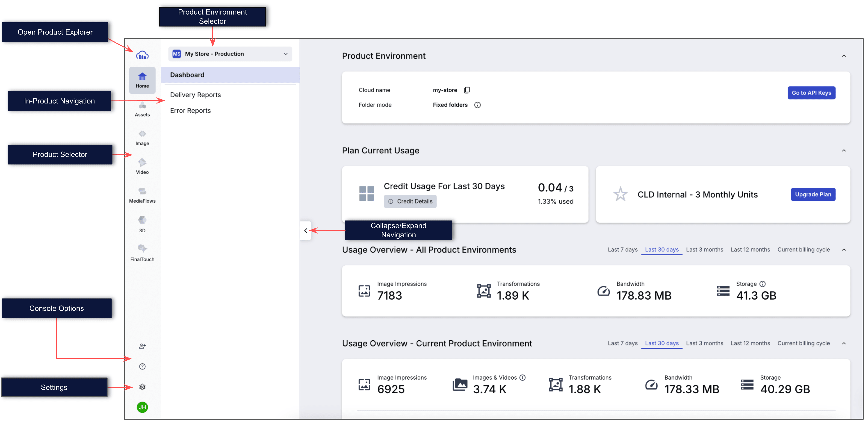Switch All Product Environments to Last 7 days
The height and width of the screenshot is (424, 868).
point(622,250)
